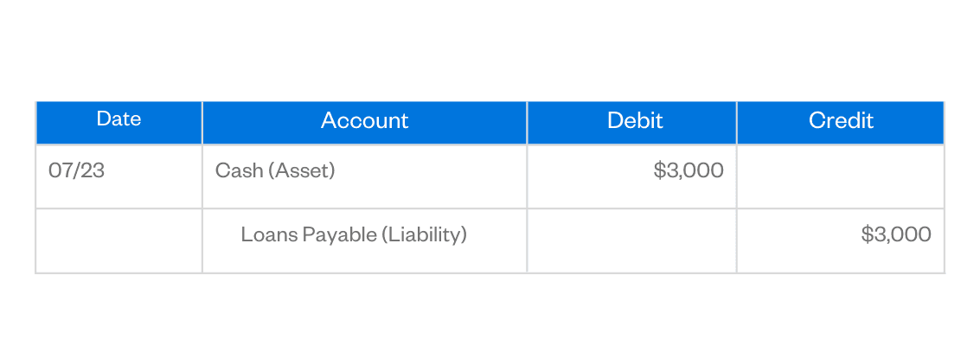Select the empty credit cell in Cash row
980x346 pixels.
click(x=840, y=176)
